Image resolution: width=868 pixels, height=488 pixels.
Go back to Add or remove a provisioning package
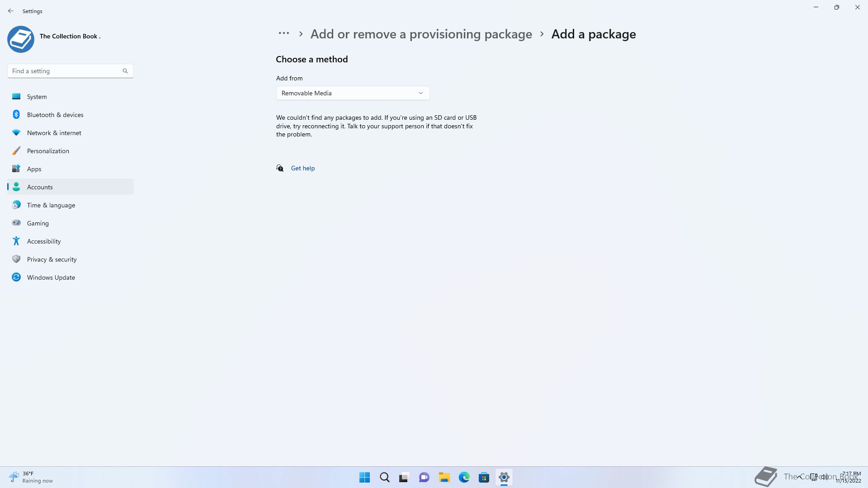click(x=421, y=34)
